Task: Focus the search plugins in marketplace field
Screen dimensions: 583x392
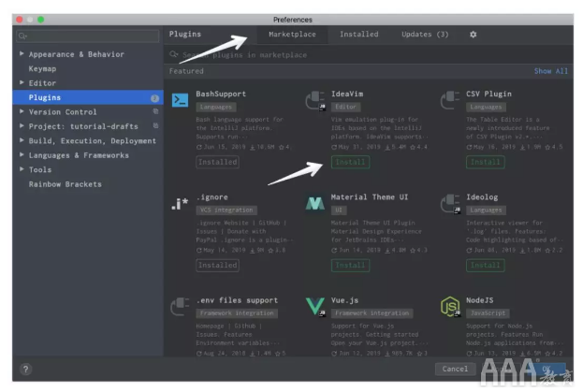Action: [365, 55]
